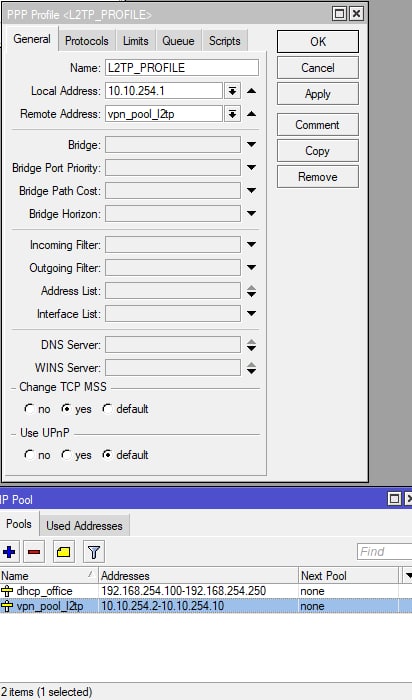Click the Remote Address field vpn_pool_l2tp
Image resolution: width=412 pixels, height=700 pixels.
pyautogui.click(x=164, y=114)
